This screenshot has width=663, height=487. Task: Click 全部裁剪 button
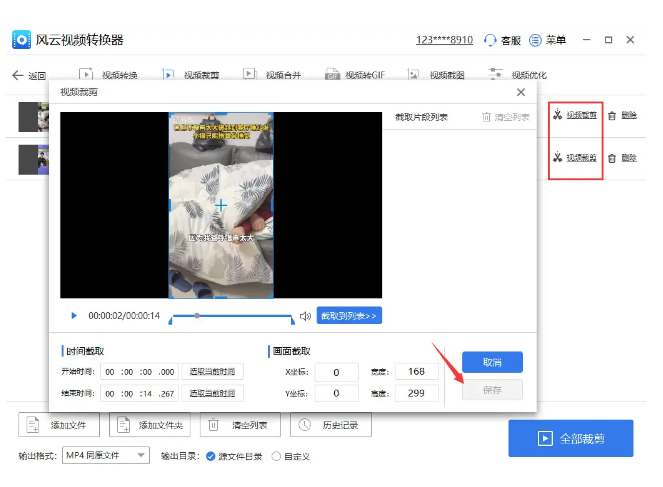pos(571,438)
